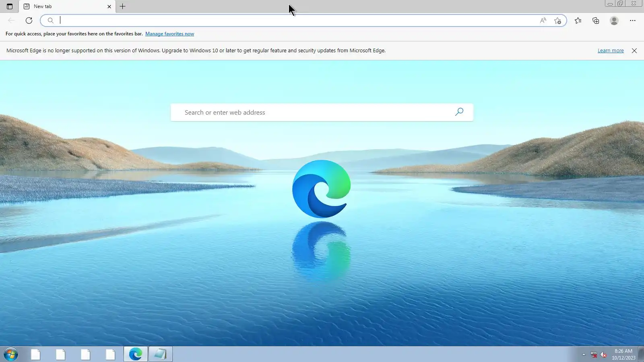Add this page to favorites

coord(557,21)
